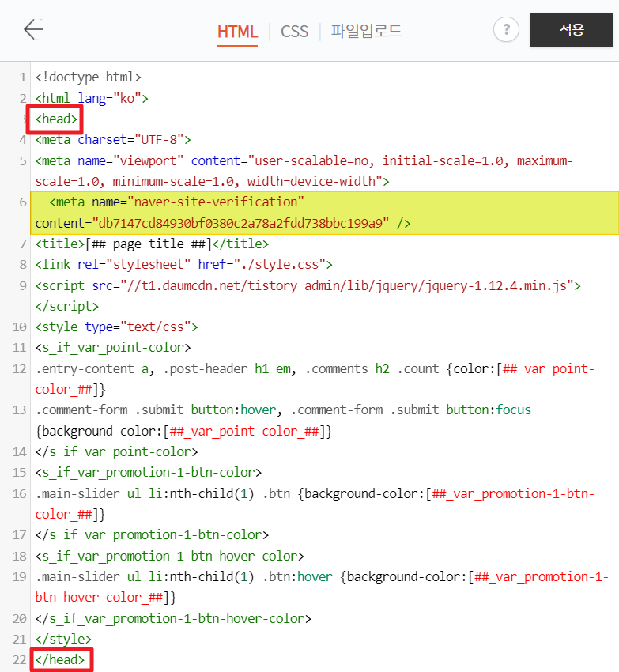Click line number 12 in the gutter
Image resolution: width=619 pixels, height=672 pixels.
[x=19, y=368]
